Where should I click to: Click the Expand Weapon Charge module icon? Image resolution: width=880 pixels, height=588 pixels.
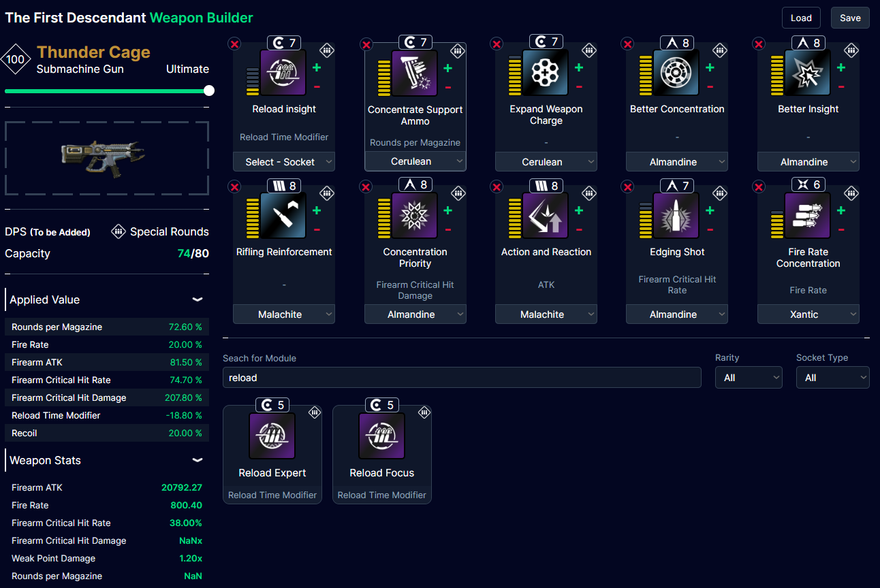click(x=546, y=73)
